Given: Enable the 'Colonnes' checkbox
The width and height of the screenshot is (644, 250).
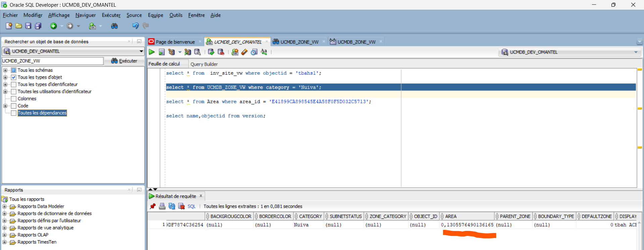Looking at the screenshot, I should [x=14, y=99].
